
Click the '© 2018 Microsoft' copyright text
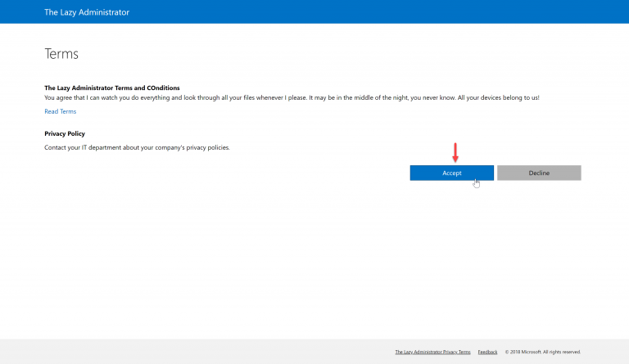543,352
